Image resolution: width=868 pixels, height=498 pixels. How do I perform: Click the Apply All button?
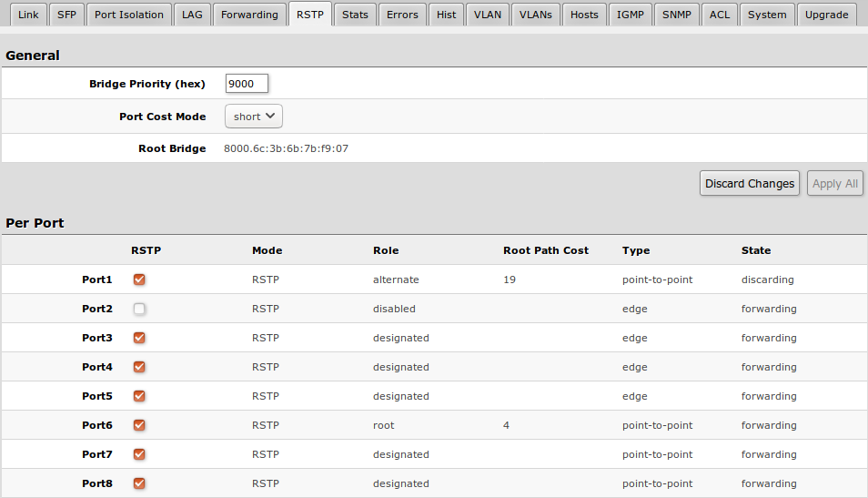click(x=834, y=184)
